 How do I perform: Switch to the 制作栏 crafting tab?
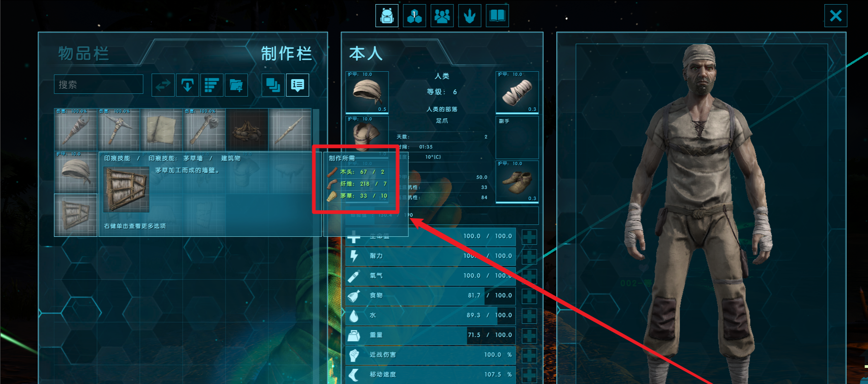(286, 53)
